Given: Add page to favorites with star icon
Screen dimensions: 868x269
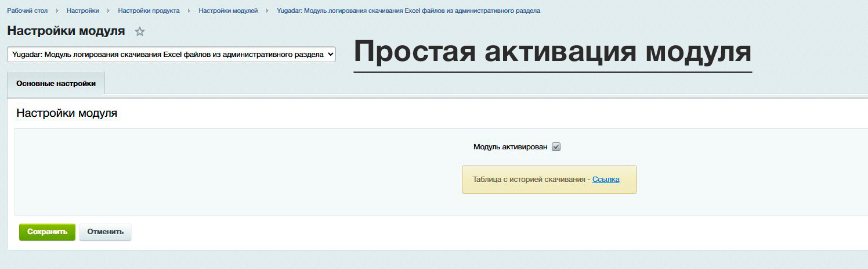Looking at the screenshot, I should click(x=139, y=32).
